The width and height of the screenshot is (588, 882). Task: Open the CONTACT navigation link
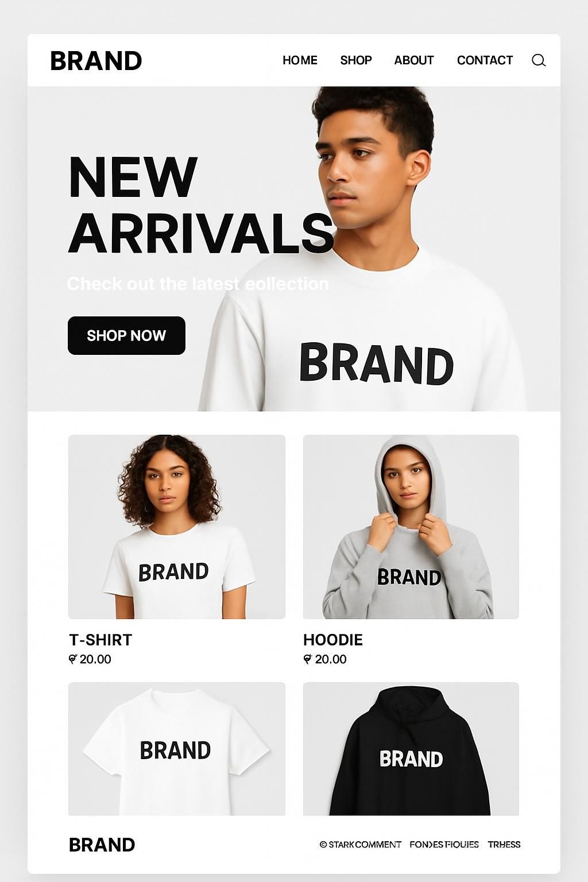(485, 60)
